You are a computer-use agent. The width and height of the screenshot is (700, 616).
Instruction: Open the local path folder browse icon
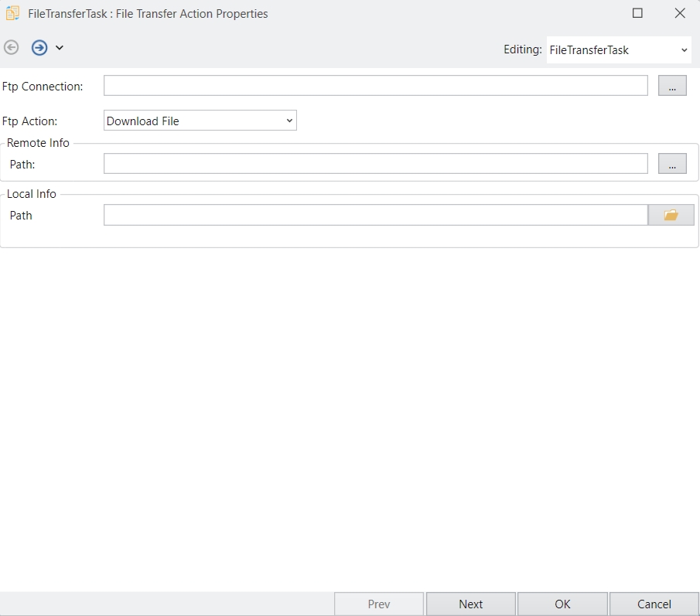(x=671, y=216)
